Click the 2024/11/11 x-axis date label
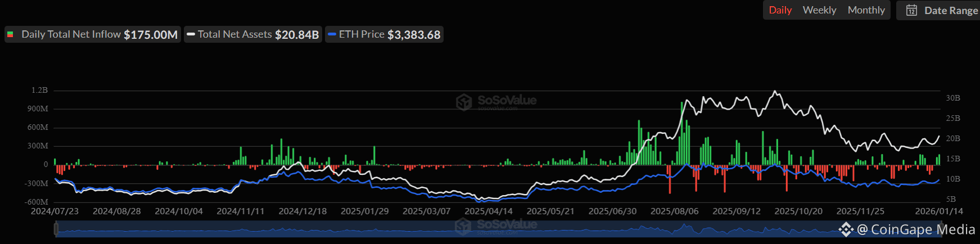This screenshot has height=244, width=980. pos(241,211)
